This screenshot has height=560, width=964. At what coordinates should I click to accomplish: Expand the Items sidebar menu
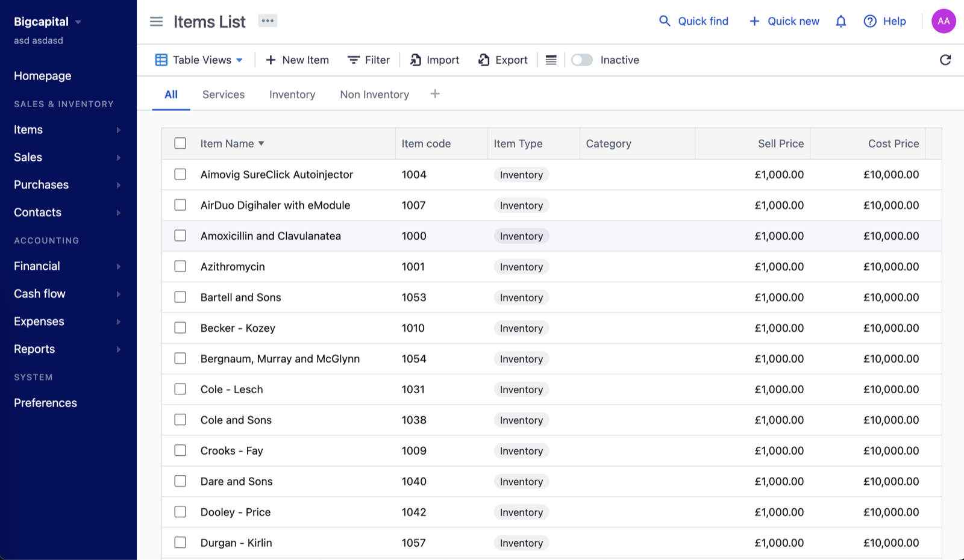click(68, 129)
